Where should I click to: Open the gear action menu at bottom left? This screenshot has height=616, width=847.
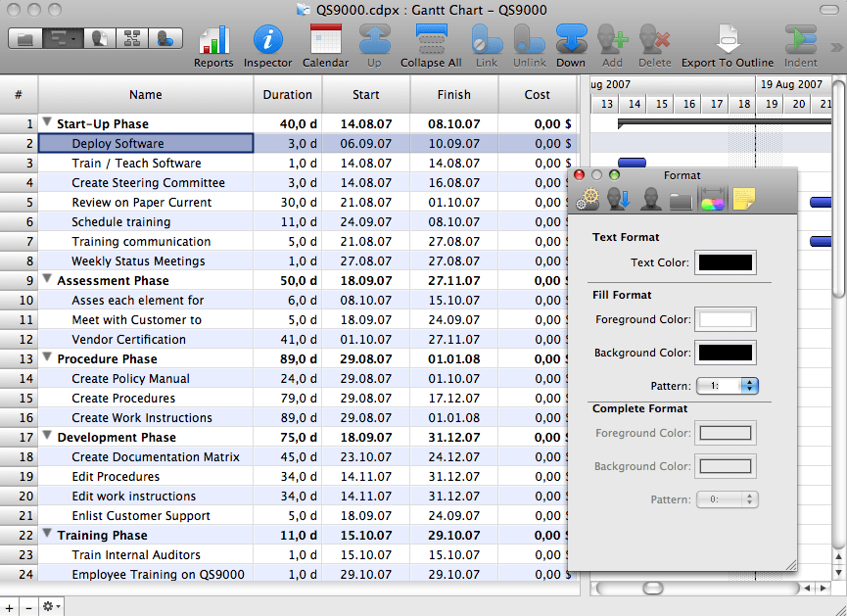[x=50, y=607]
